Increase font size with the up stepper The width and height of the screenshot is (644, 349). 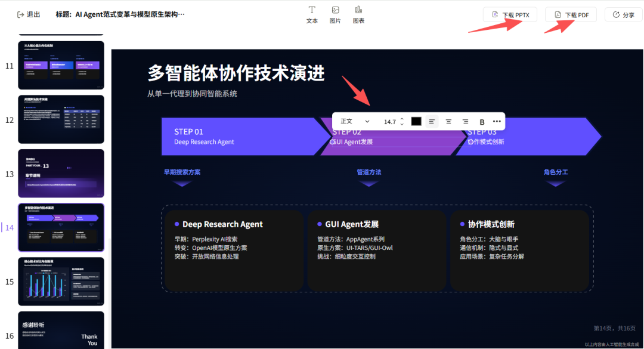(402, 119)
